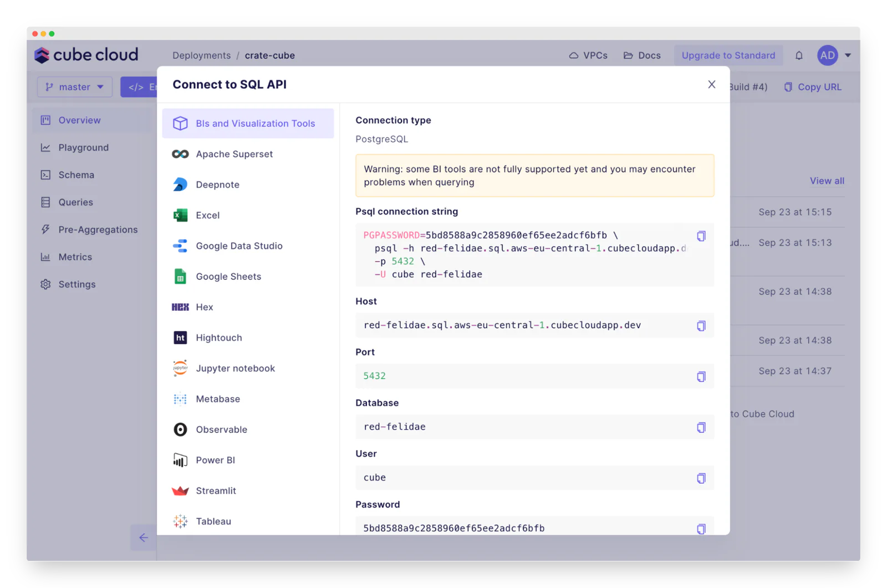The image size is (887, 588).
Task: Open the master branch dropdown
Action: pos(75,87)
